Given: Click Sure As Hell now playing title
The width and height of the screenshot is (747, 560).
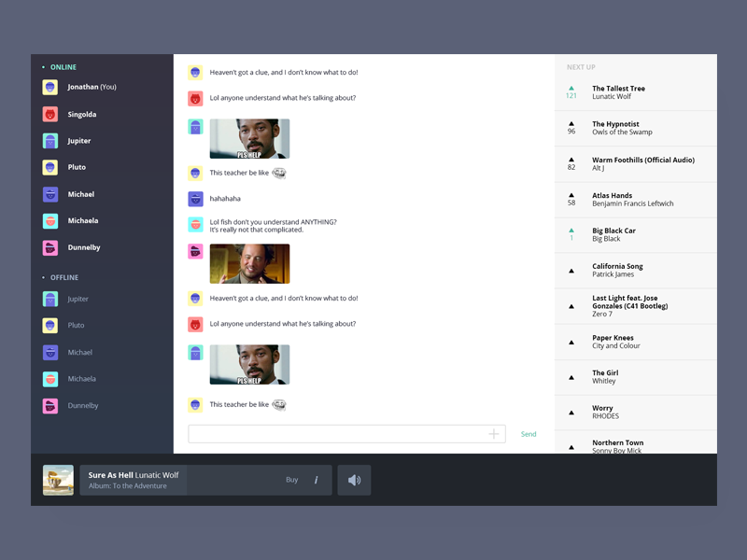Looking at the screenshot, I should [110, 475].
